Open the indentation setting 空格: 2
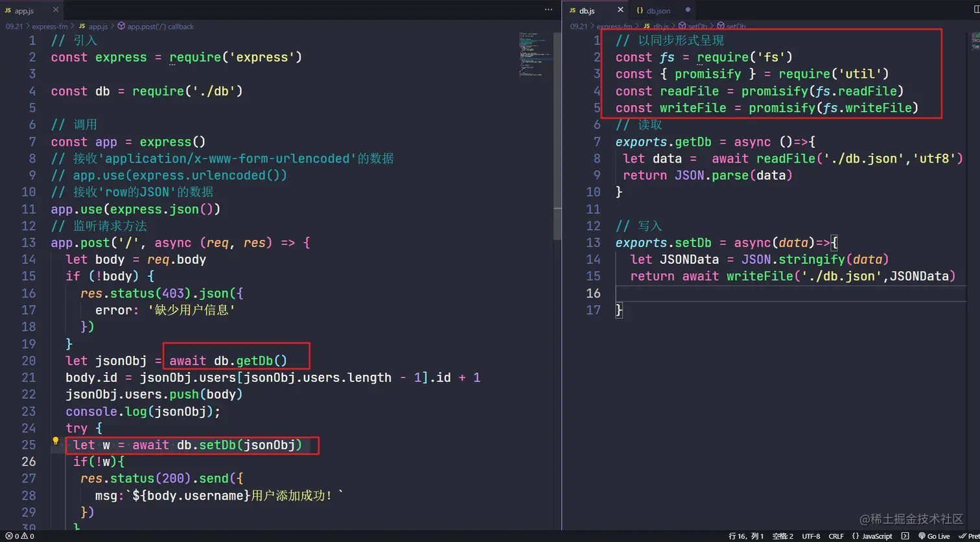 (x=782, y=536)
